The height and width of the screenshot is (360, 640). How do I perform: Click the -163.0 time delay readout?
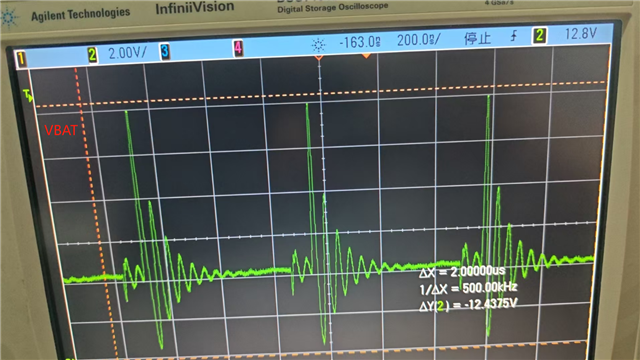click(x=360, y=42)
